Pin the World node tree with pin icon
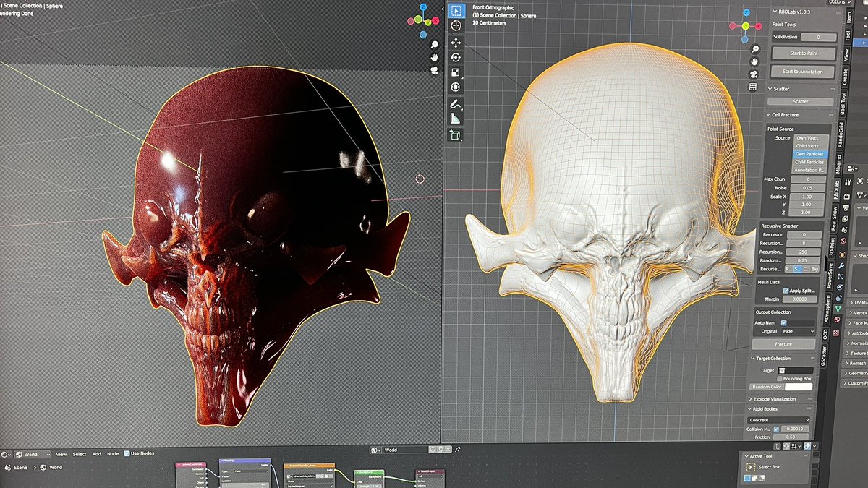 coord(457,449)
